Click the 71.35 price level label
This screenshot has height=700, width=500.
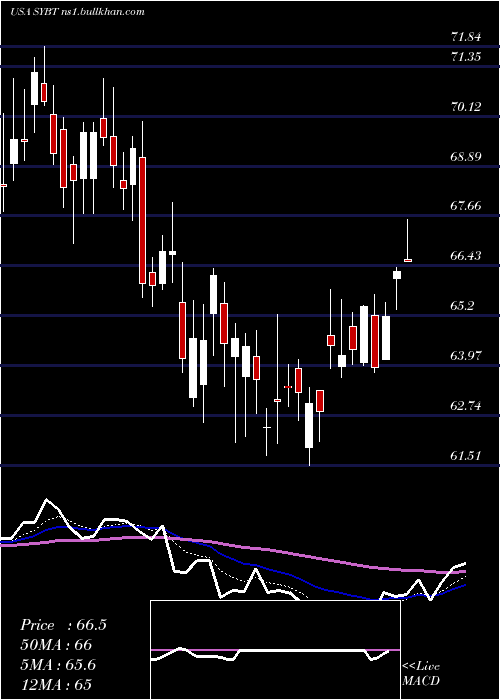pos(467,57)
